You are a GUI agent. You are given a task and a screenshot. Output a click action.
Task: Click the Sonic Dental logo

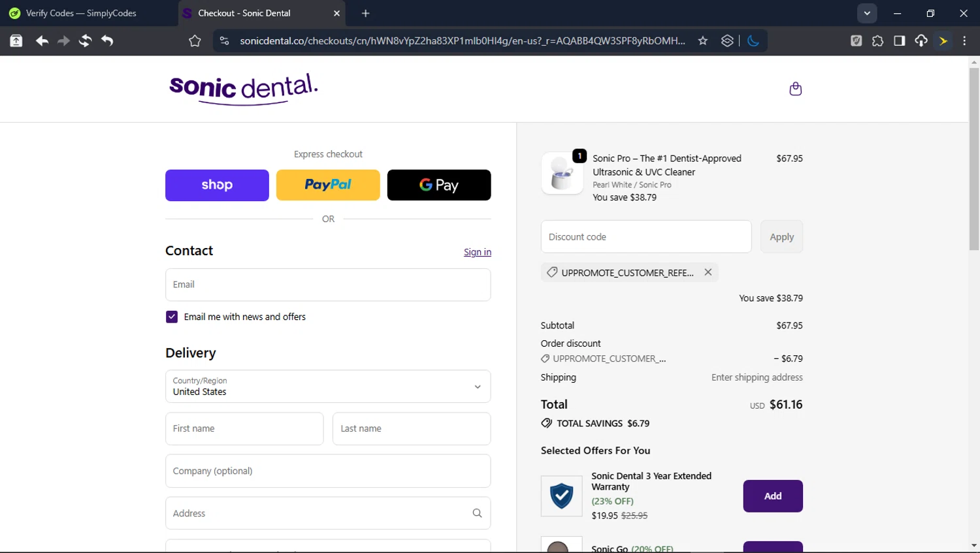pos(243,89)
